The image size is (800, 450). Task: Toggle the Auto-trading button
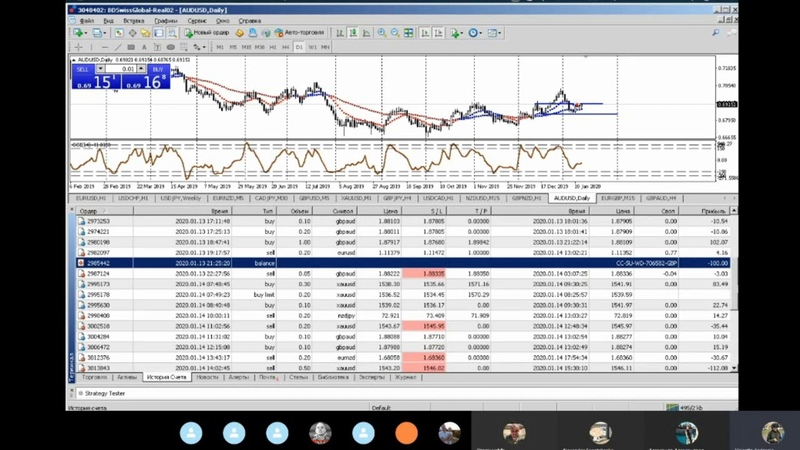297,33
